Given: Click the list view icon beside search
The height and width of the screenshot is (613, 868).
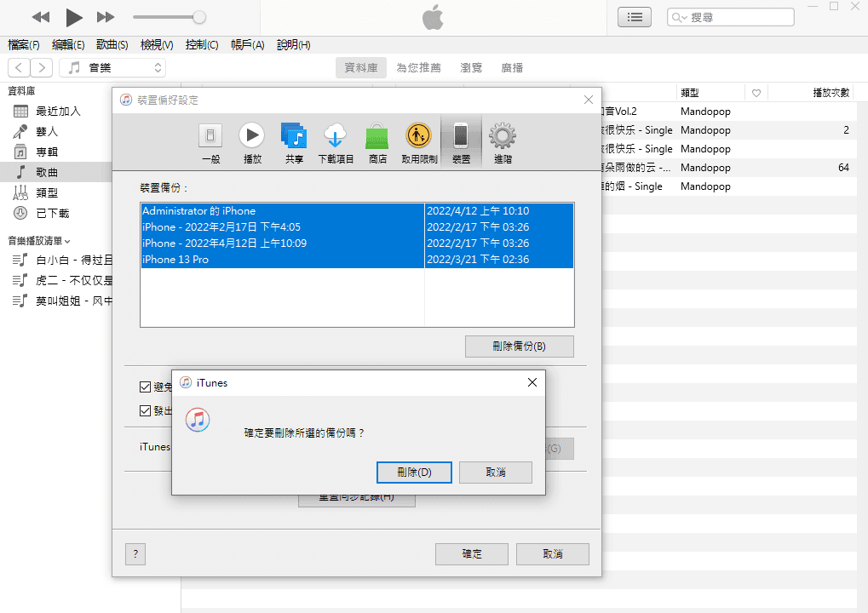Looking at the screenshot, I should point(635,17).
